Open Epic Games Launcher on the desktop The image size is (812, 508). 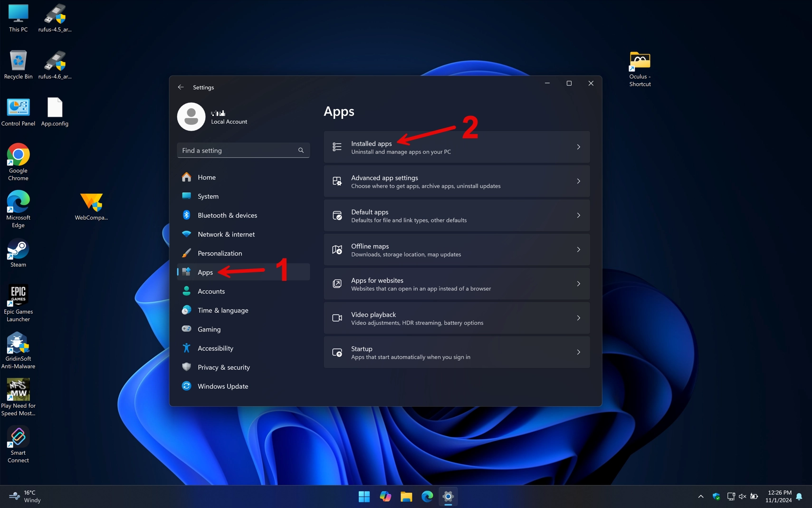[x=18, y=294]
